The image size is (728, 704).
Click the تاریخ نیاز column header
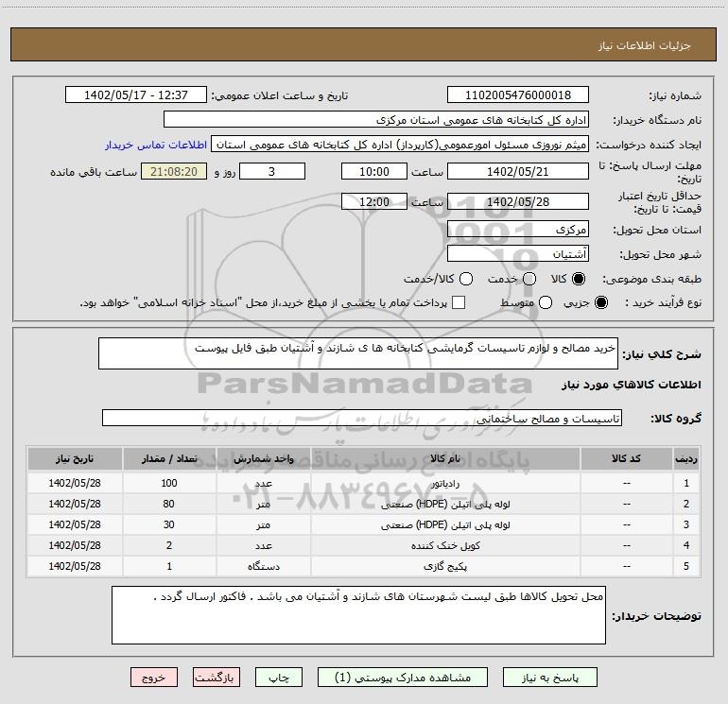[x=75, y=458]
